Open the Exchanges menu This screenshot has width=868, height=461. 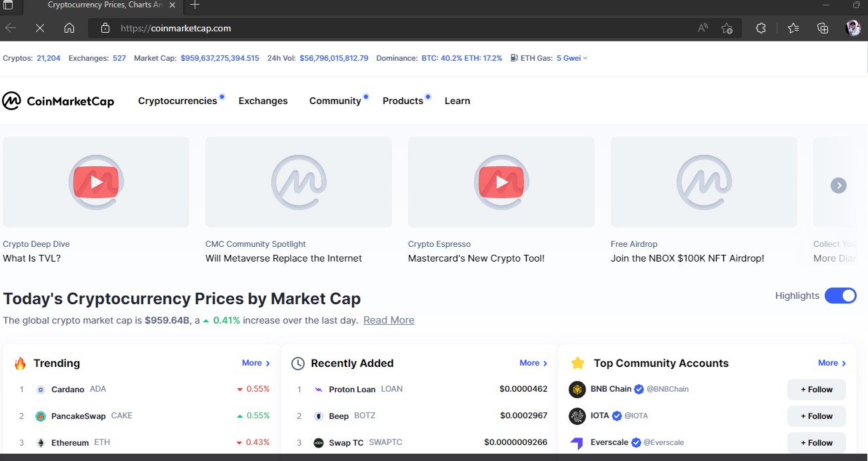(263, 101)
